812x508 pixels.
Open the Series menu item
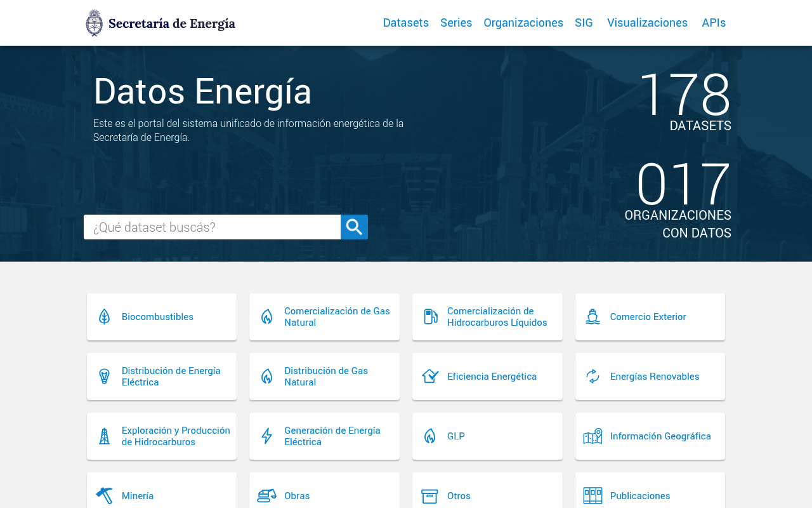[x=456, y=23]
